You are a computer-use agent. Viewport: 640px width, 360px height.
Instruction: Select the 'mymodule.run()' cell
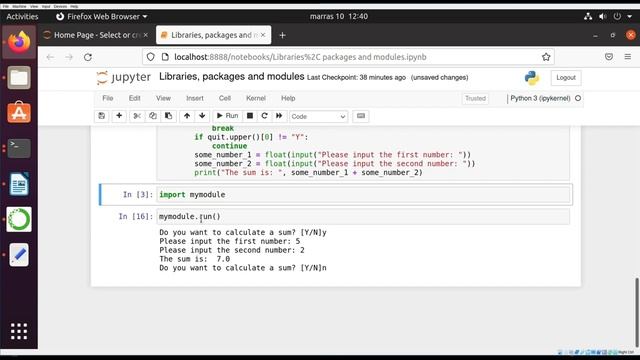coord(363,217)
